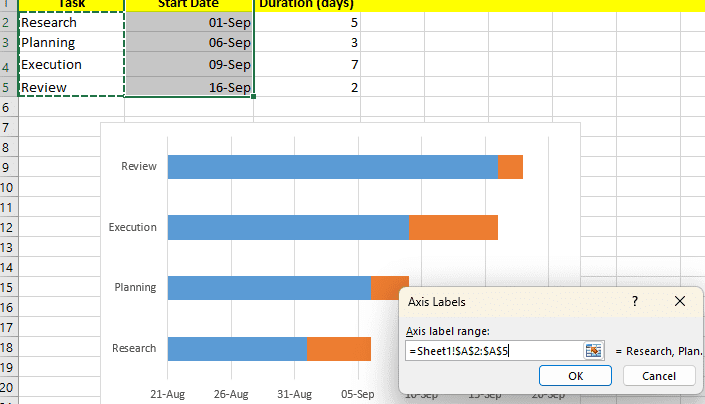The height and width of the screenshot is (404, 705).
Task: Select the Planning task cell
Action: (x=71, y=43)
